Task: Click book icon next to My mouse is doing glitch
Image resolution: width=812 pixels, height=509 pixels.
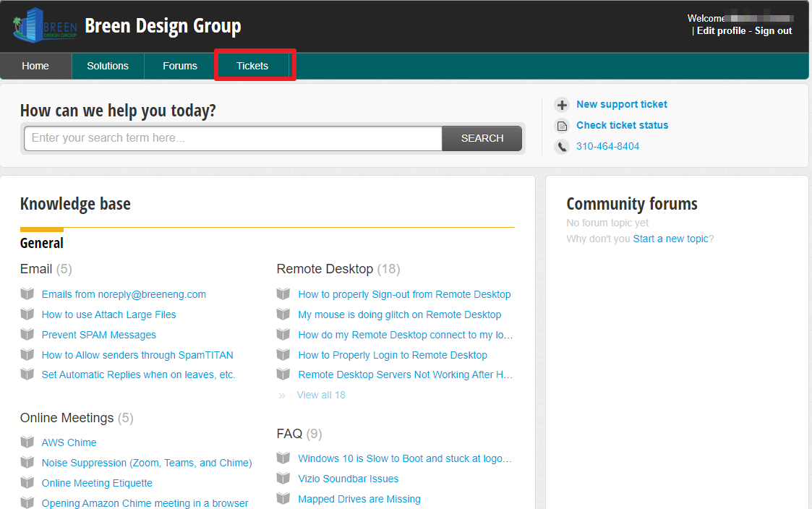Action: coord(283,315)
